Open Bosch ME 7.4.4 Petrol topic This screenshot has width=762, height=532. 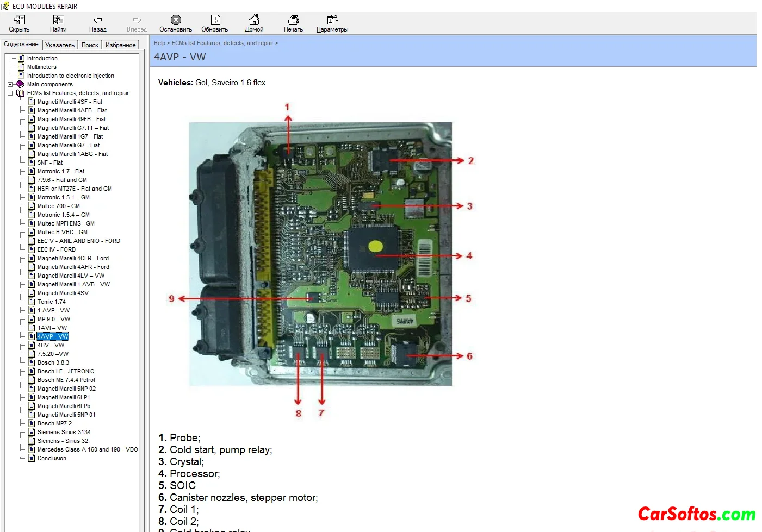[66, 380]
